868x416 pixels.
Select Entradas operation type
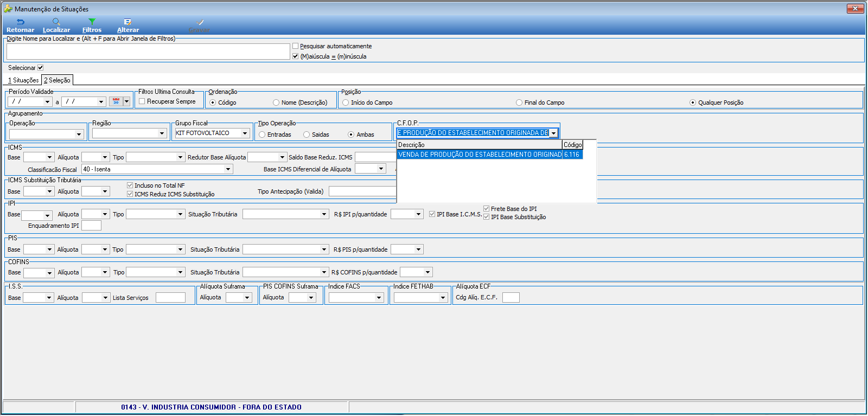tap(262, 135)
